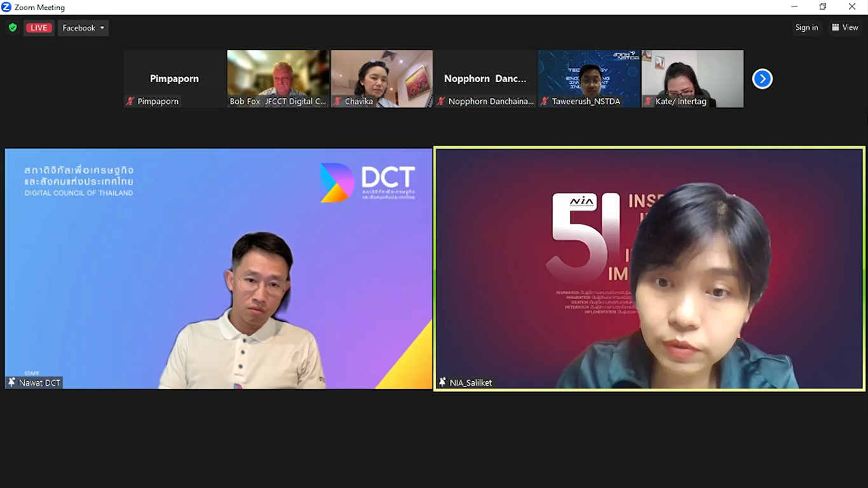Click the NIA_Salilket name label
868x488 pixels.
pyautogui.click(x=471, y=383)
